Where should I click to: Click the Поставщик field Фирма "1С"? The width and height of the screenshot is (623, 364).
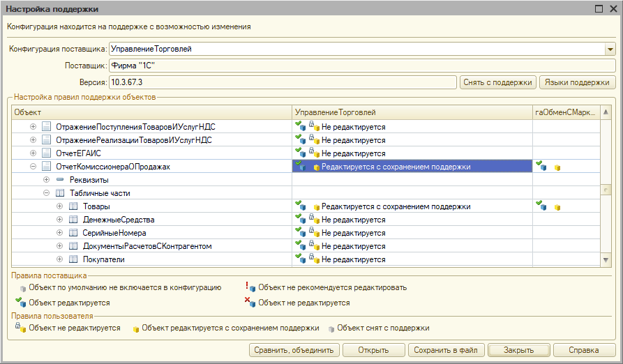click(x=362, y=66)
